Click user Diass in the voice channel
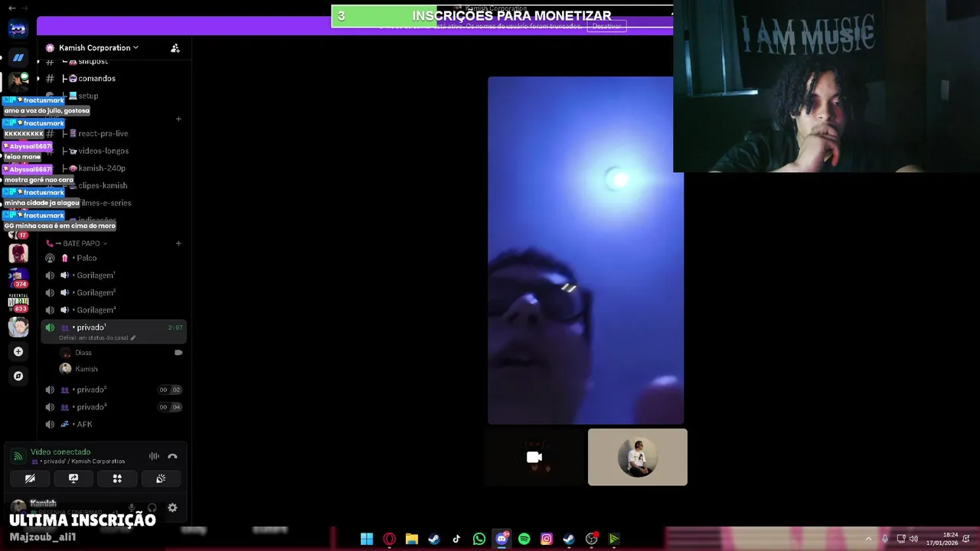Screen dimensions: 980x551 [83, 353]
